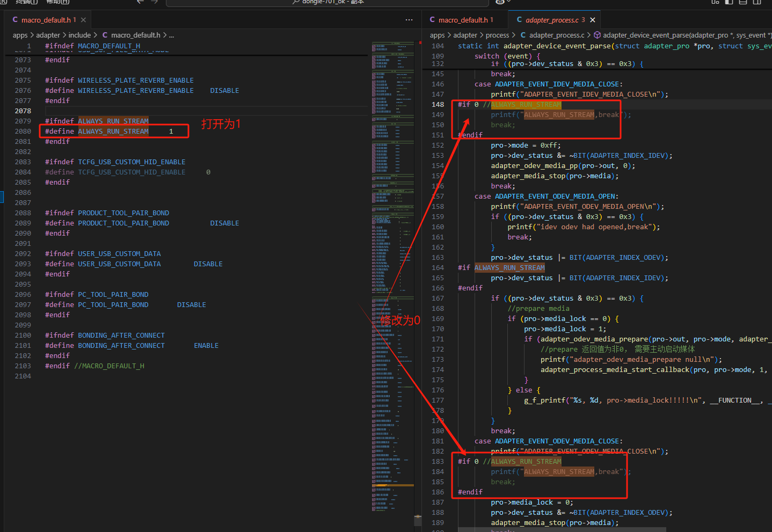Click the function symbol icon in right breadcrumb

(x=597, y=35)
